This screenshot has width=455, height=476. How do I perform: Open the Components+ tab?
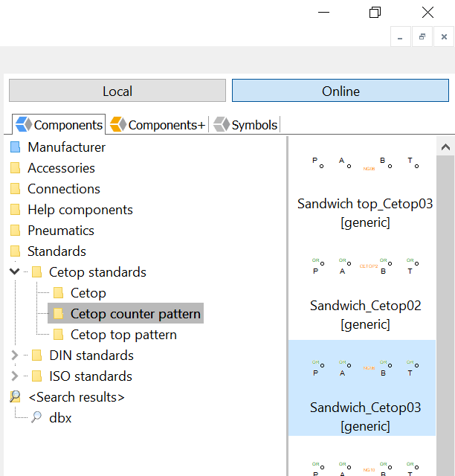tap(158, 125)
